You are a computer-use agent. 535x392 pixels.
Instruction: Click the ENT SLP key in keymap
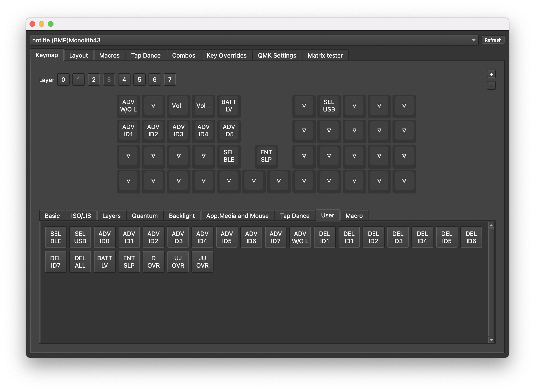[266, 156]
